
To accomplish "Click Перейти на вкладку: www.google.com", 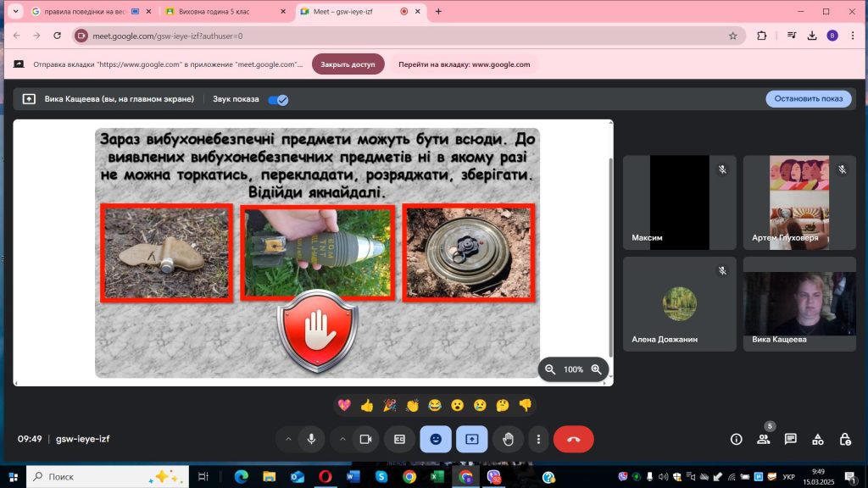I will (465, 64).
